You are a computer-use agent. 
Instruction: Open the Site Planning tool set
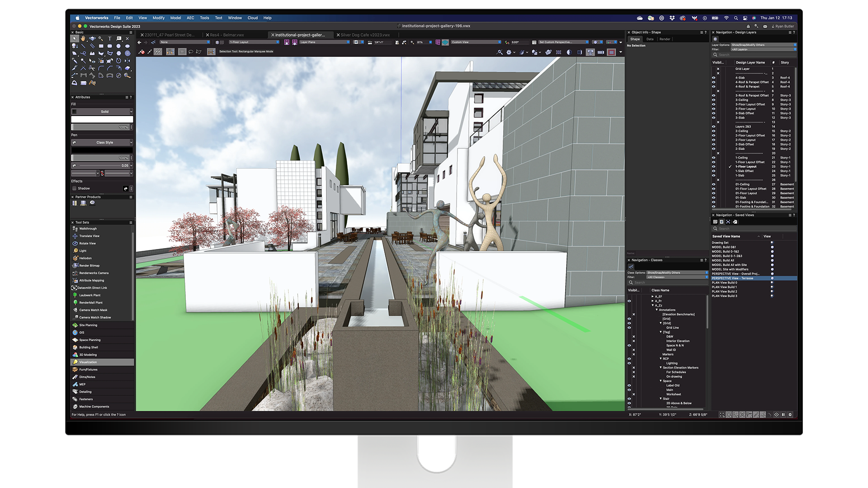(103, 325)
